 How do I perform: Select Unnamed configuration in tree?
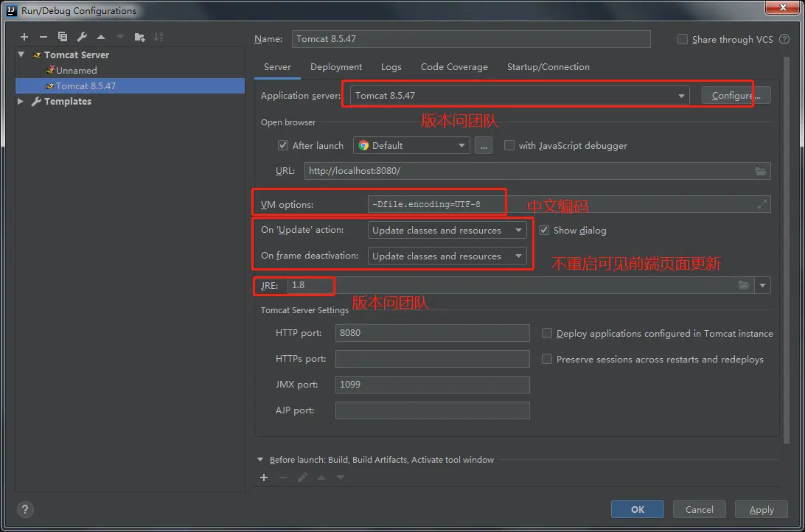(x=130, y=70)
